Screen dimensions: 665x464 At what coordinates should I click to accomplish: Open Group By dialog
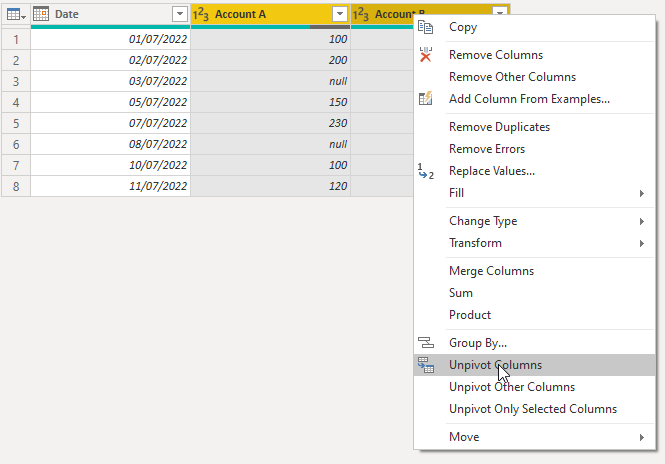coord(534,343)
